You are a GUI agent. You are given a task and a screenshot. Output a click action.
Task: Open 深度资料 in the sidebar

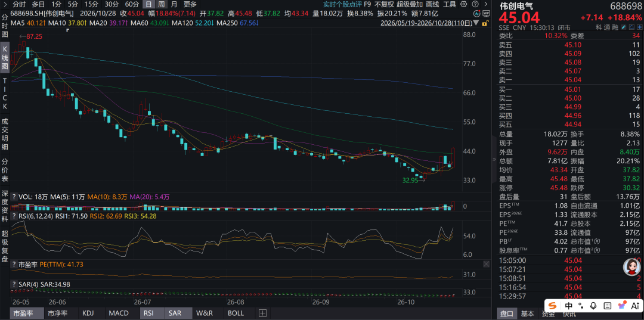click(5, 206)
